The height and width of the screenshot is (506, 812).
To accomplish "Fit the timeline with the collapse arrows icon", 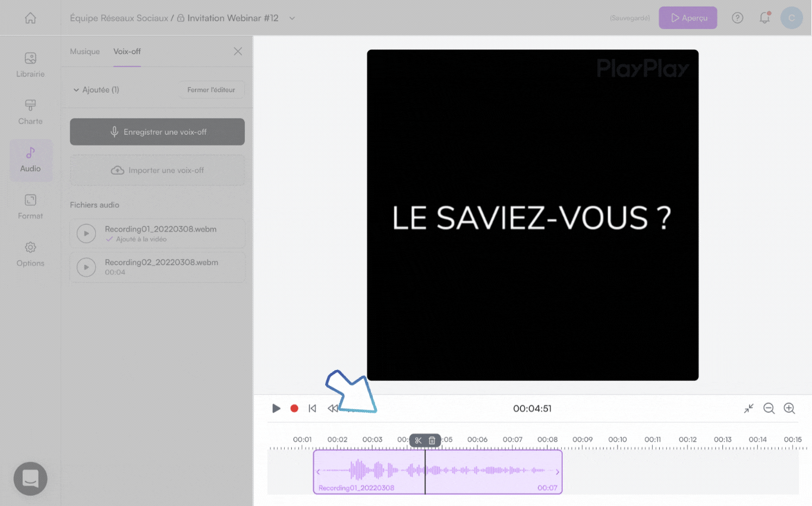I will pos(749,409).
